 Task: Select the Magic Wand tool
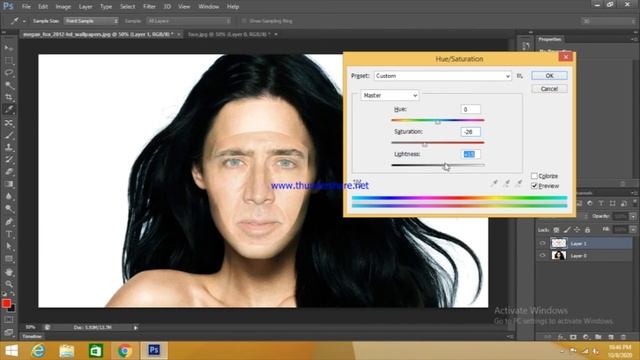[x=9, y=85]
